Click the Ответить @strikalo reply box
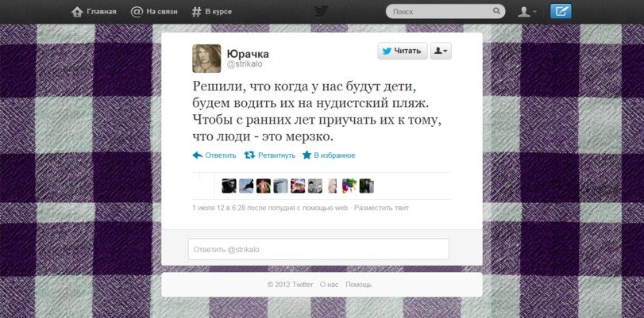This screenshot has width=644, height=318. 318,249
